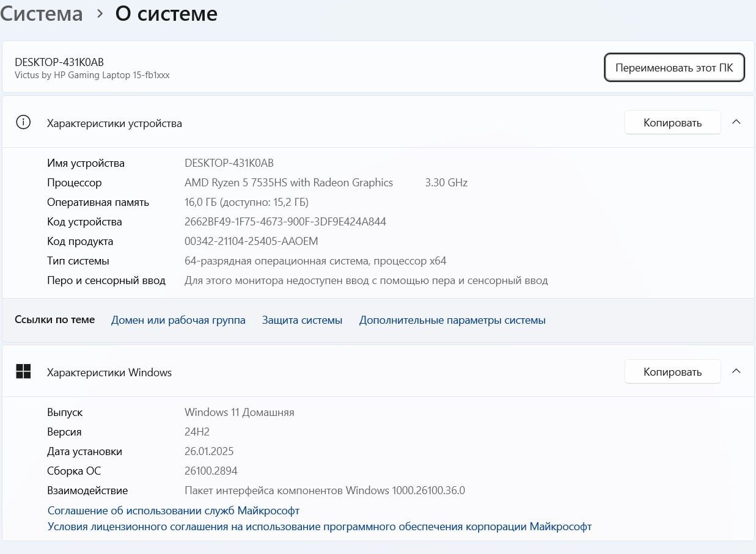The height and width of the screenshot is (554, 756).
Task: Open Дополнительные параметры системы link
Action: (x=452, y=320)
